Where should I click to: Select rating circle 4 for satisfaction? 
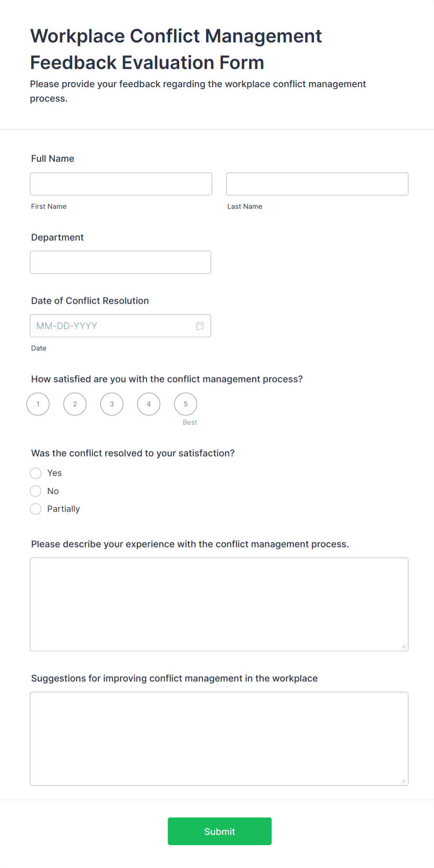tap(148, 404)
